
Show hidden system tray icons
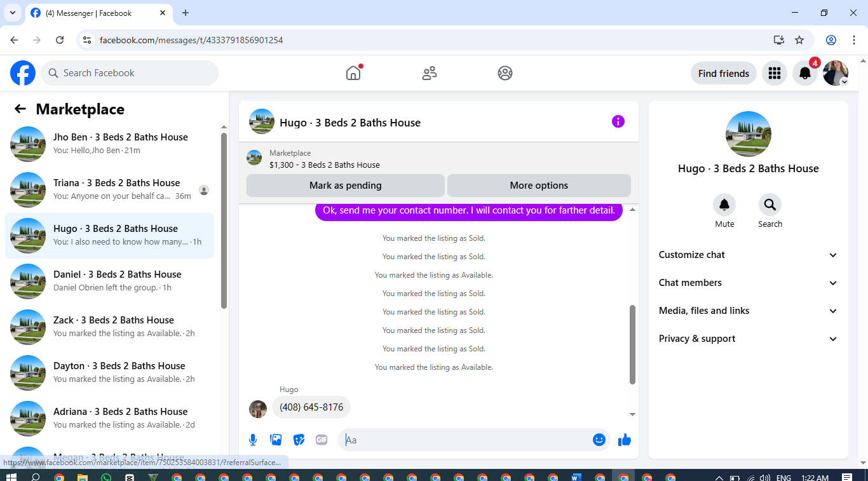[719, 478]
